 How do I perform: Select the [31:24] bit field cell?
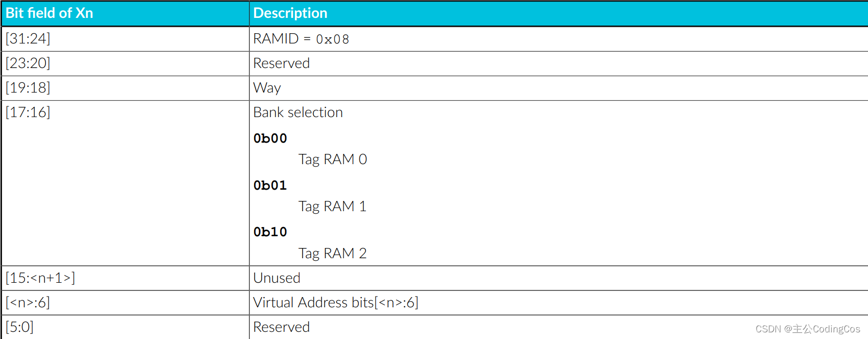pos(28,39)
